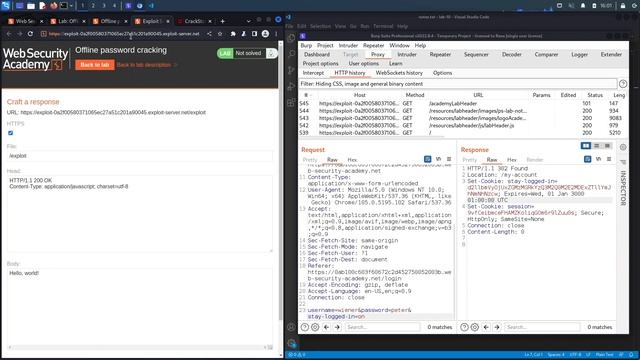Viewport: 640px width, 360px height.
Task: Click the Back to lab button
Action: [95, 65]
